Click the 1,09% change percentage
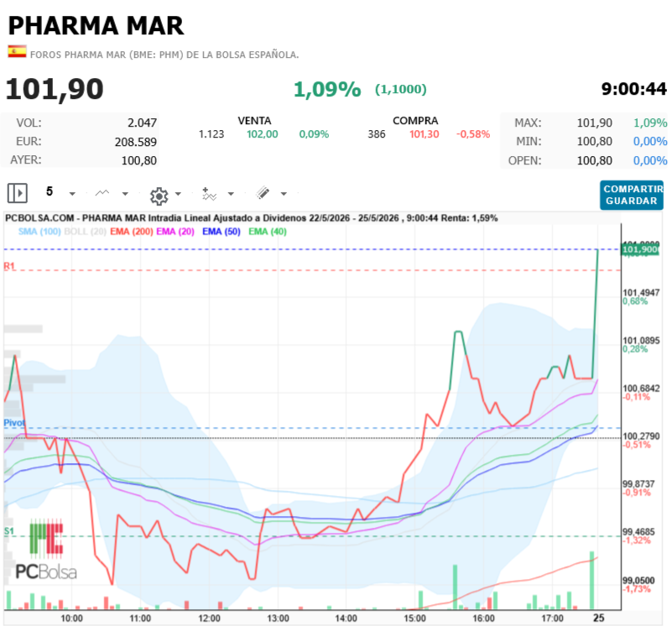 pos(327,90)
